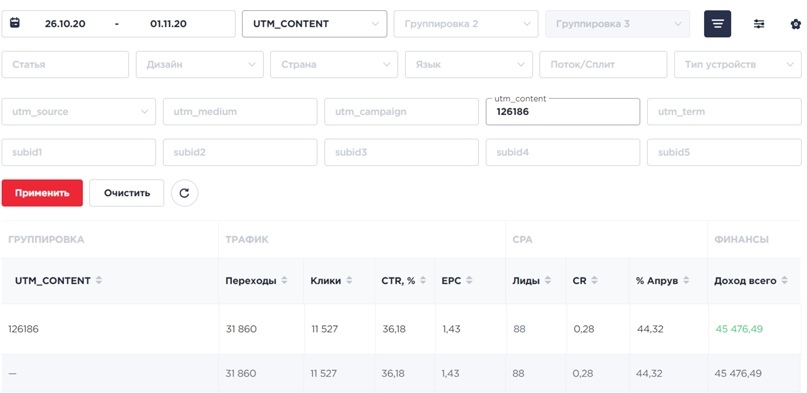This screenshot has height=393, width=807.
Task: Open the Группировка 2 dropdown
Action: [x=466, y=24]
